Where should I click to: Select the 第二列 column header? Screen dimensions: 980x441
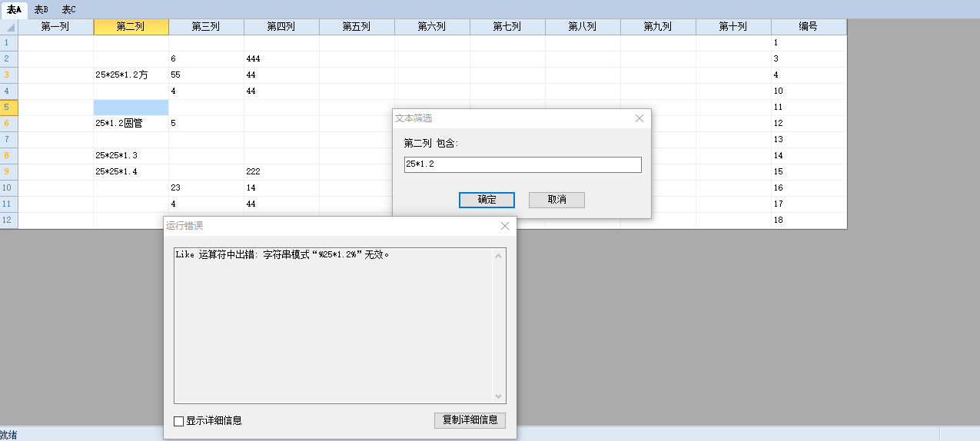[x=131, y=27]
